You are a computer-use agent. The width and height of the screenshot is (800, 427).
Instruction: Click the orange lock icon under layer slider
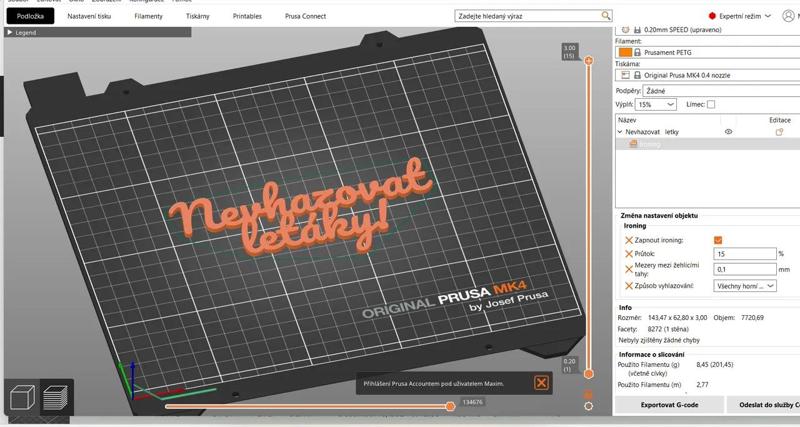click(x=588, y=394)
